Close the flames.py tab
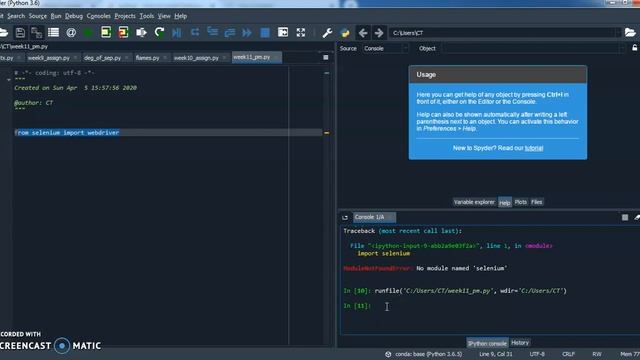The width and height of the screenshot is (640, 360). (x=165, y=58)
